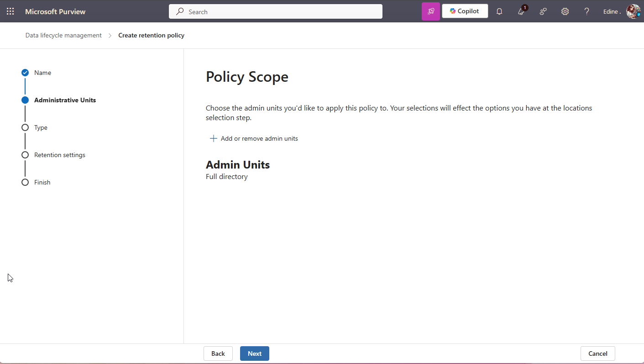The image size is (644, 364).
Task: Select the completed Name step
Action: [x=42, y=73]
